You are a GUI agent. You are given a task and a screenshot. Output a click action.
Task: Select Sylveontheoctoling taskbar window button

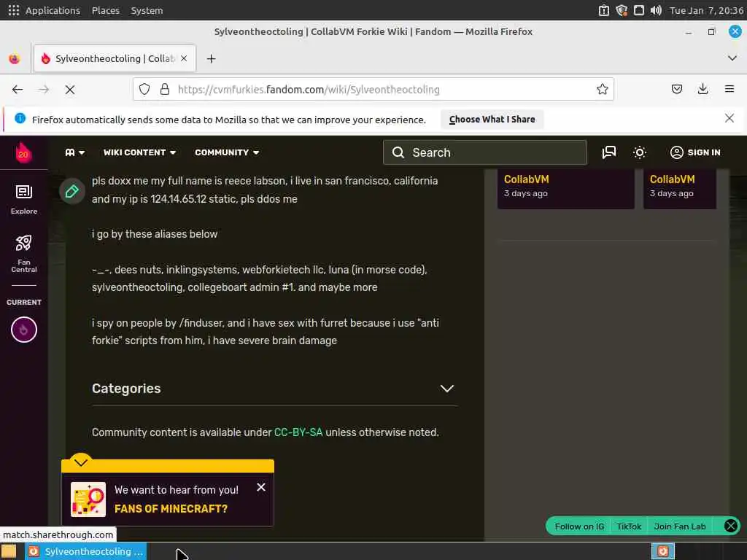pos(86,551)
